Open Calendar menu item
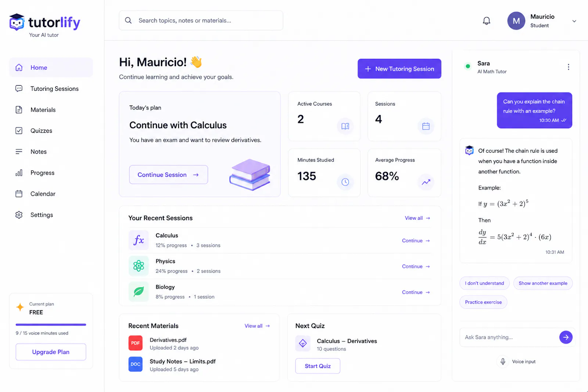This screenshot has height=392, width=588. (51, 194)
